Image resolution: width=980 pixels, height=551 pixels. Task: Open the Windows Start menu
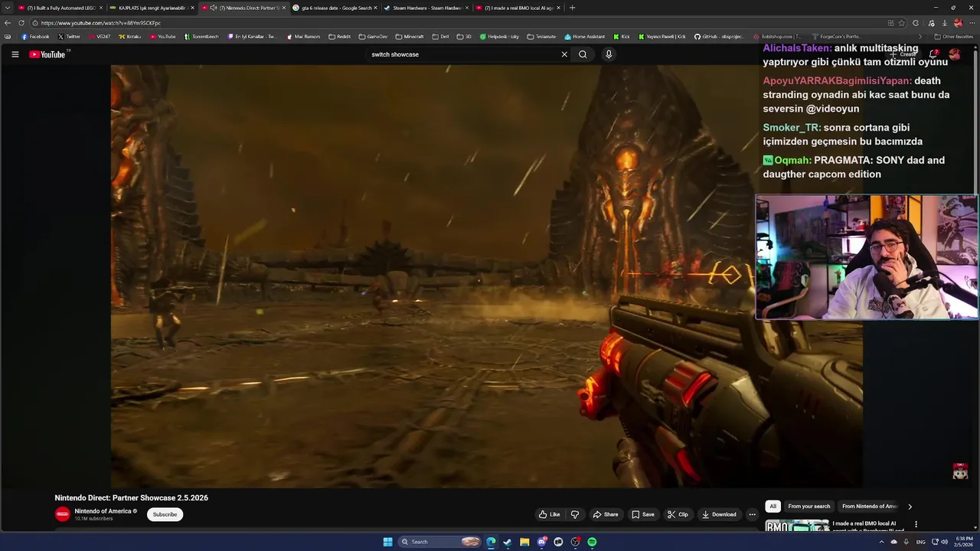pos(387,542)
